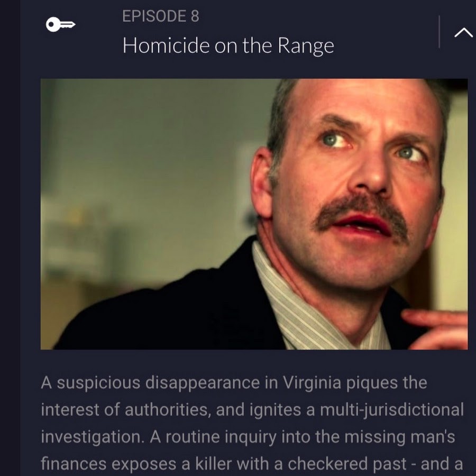Open the episode thumbnail of the mustached man
476x476 pixels.
[254, 214]
